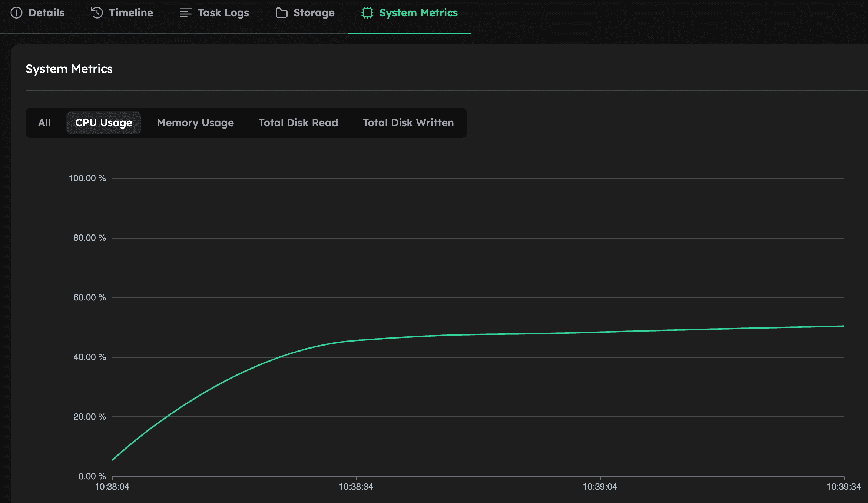Select the CPU Usage filter
Viewport: 868px width, 503px height.
point(103,123)
